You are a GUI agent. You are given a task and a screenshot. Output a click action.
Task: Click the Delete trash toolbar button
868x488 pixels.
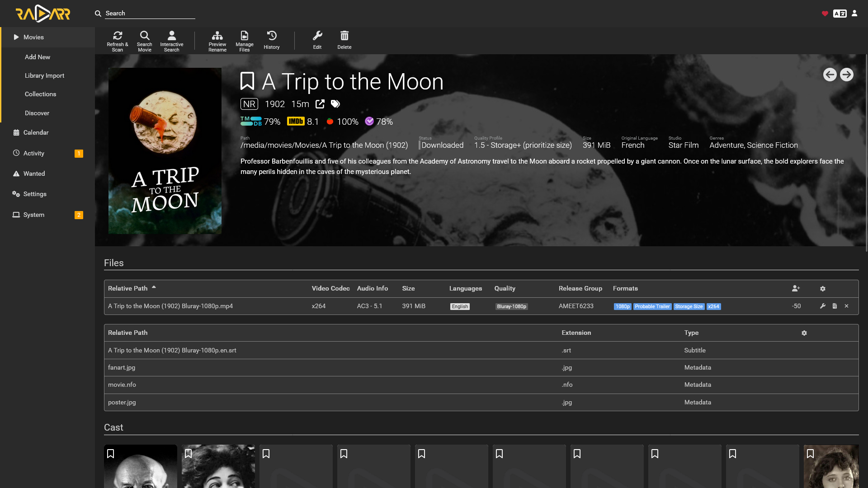click(344, 41)
